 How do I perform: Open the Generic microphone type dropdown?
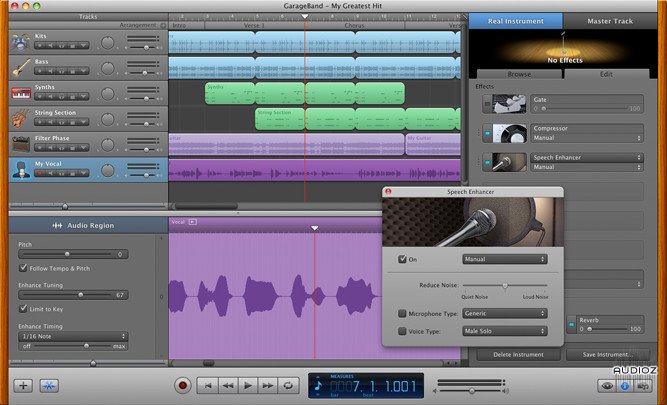[x=505, y=314]
